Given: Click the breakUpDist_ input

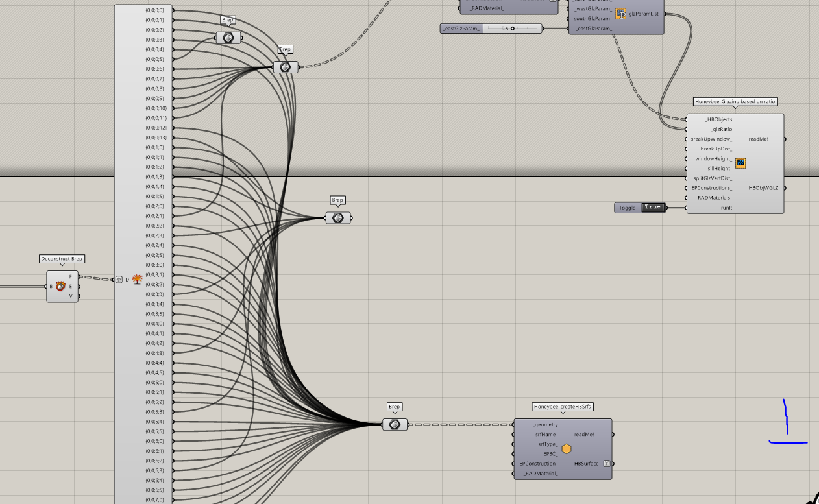Looking at the screenshot, I should point(716,149).
